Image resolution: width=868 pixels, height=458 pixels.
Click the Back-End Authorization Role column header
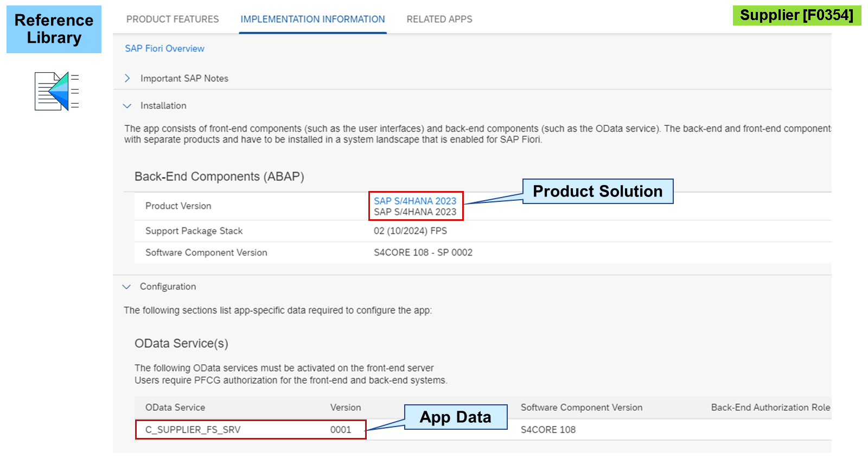click(771, 407)
